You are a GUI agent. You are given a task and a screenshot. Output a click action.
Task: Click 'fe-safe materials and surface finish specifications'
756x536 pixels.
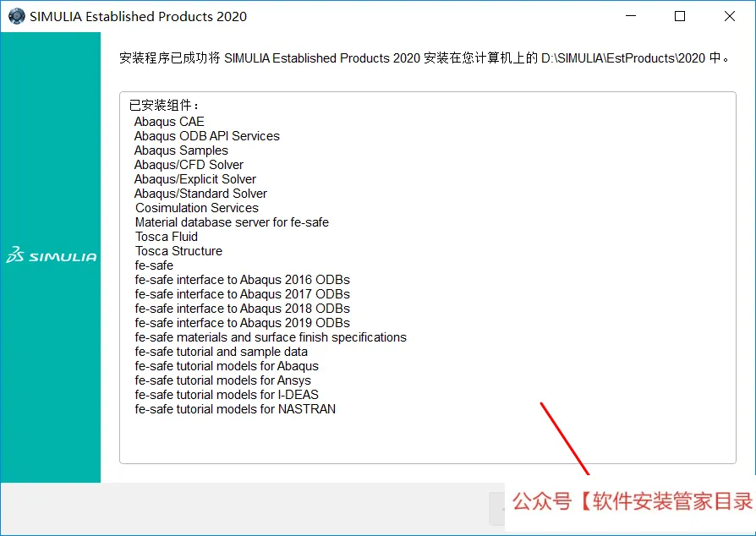[271, 337]
